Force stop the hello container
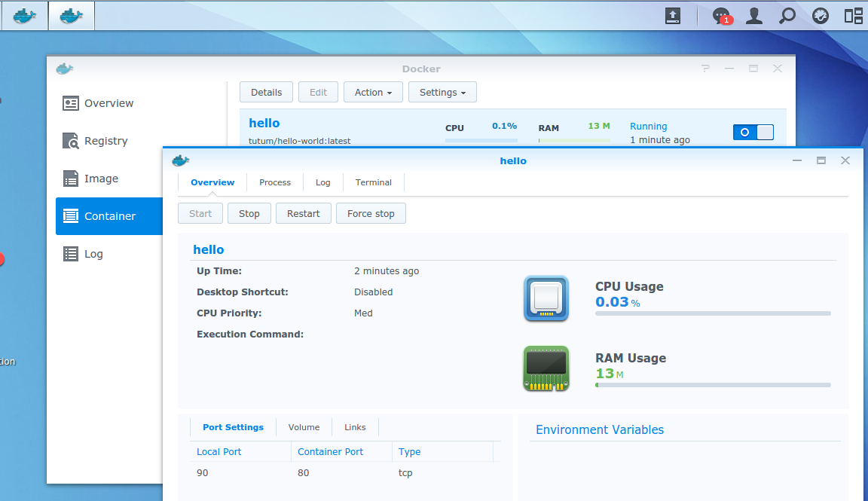 click(371, 214)
